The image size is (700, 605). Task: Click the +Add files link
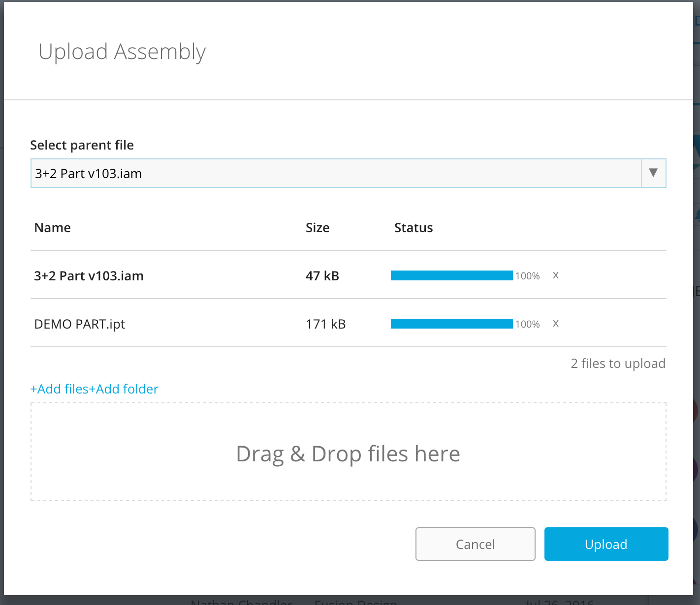click(x=60, y=389)
